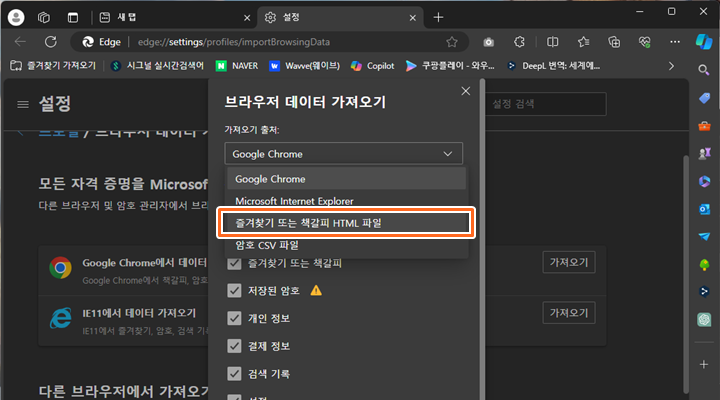Open the sidebar ChatGPT icon
The image size is (720, 400).
point(704,320)
